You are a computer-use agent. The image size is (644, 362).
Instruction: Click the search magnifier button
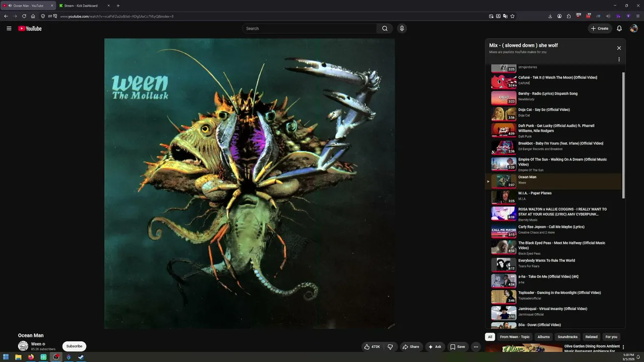point(385,29)
